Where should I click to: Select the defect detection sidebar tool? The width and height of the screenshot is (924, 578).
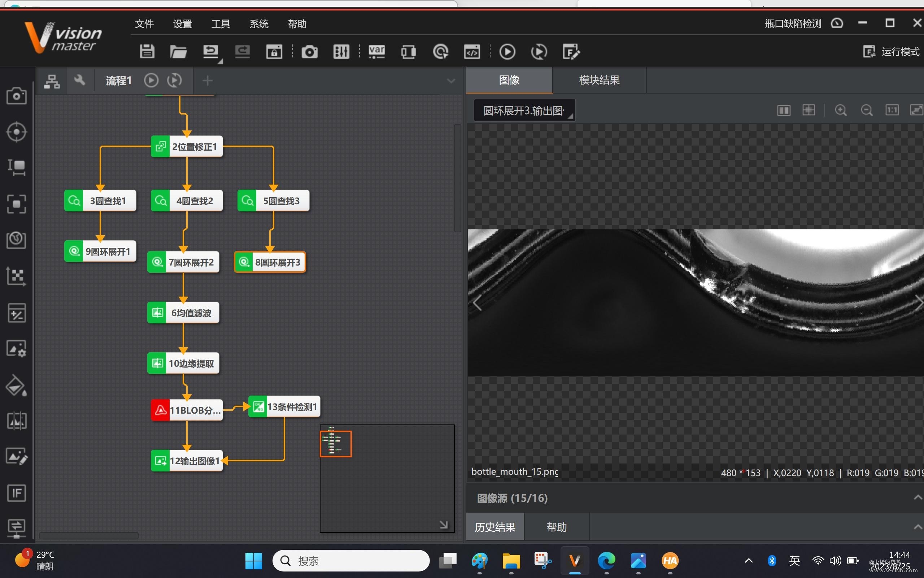pyautogui.click(x=16, y=421)
